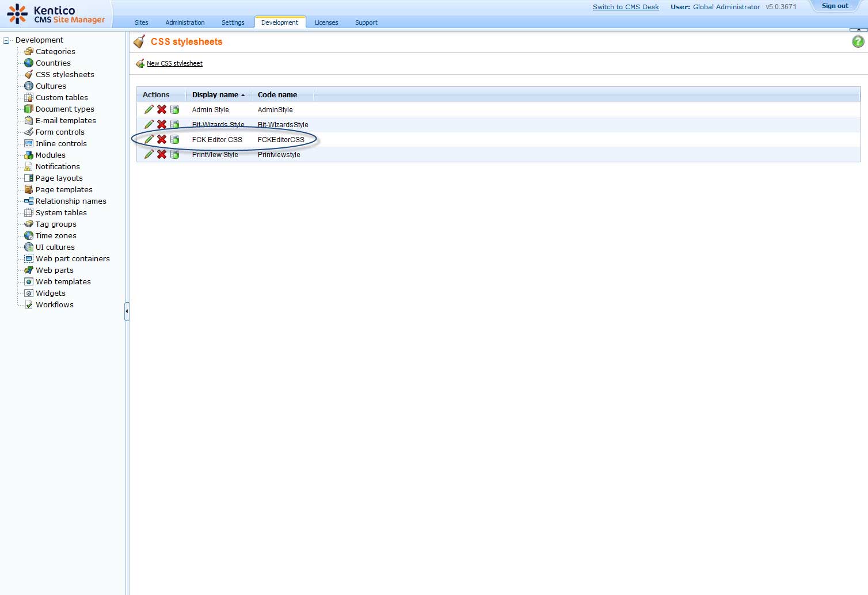Export the Bit-Wizards Style stylesheet icon
This screenshot has width=868, height=595.
[174, 124]
